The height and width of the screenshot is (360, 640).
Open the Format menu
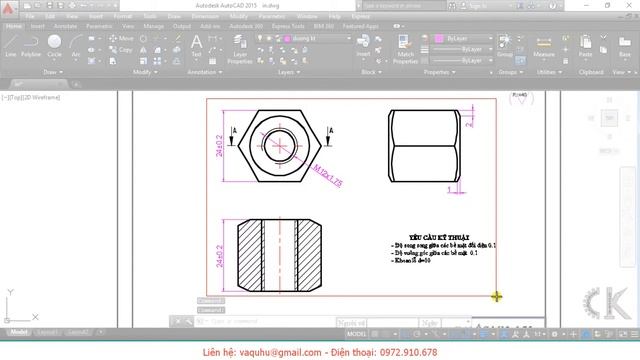click(122, 16)
